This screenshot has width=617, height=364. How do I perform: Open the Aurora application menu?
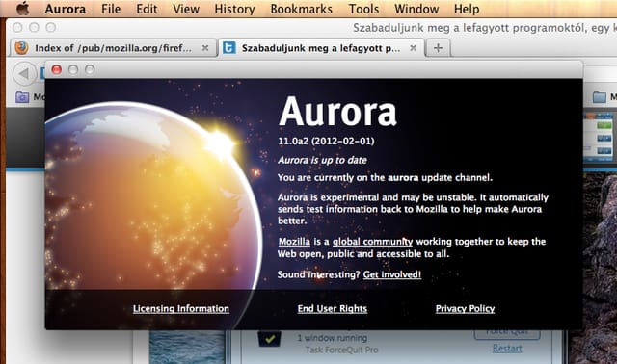point(66,9)
